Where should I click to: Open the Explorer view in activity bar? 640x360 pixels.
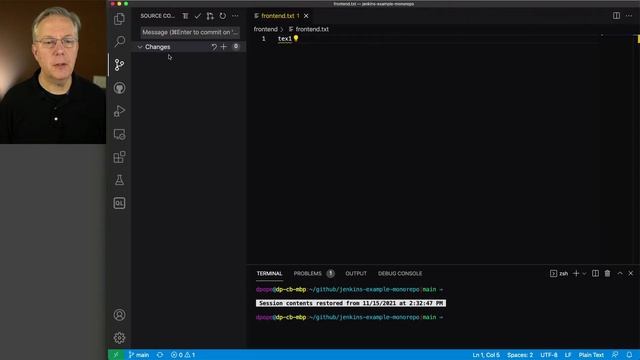coord(119,19)
